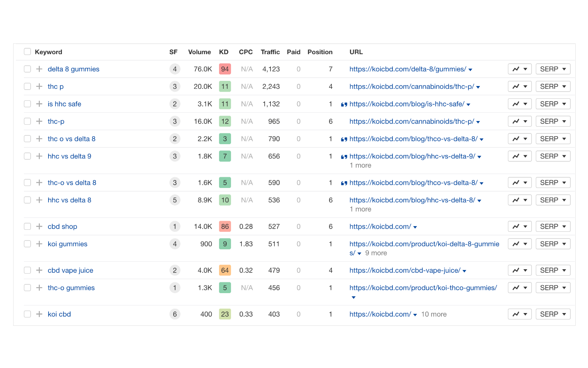Open the 'cbd vape juice' keyword link
The width and height of the screenshot is (588, 368).
tap(71, 270)
